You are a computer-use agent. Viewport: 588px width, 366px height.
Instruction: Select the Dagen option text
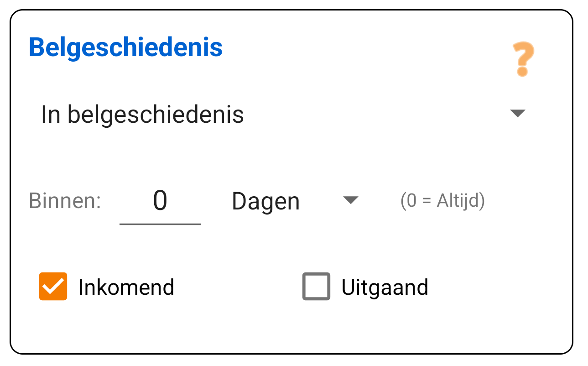(x=266, y=201)
